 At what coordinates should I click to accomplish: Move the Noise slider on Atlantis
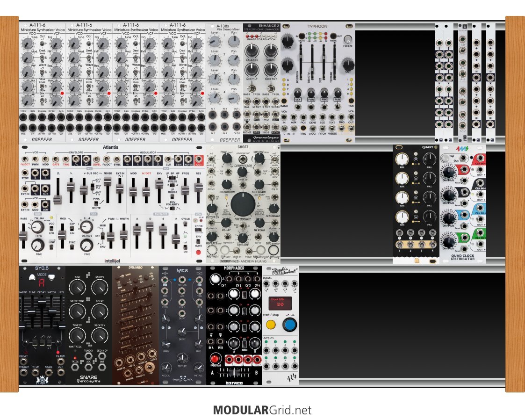108,181
